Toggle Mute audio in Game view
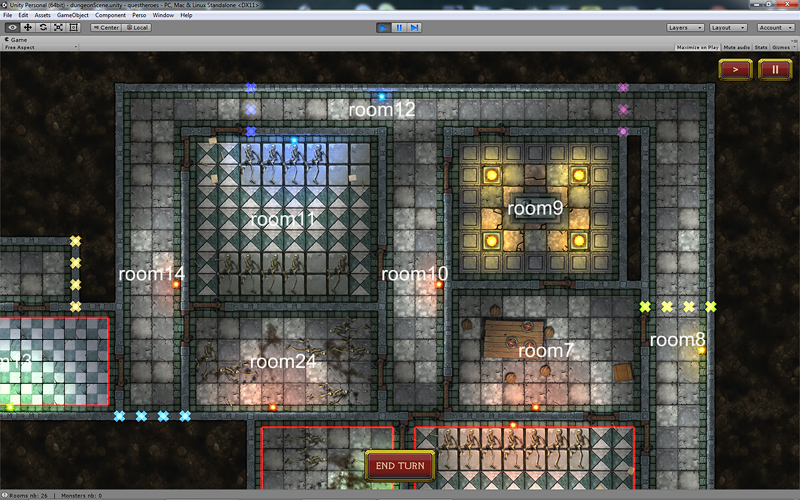Image resolution: width=800 pixels, height=500 pixels. tap(737, 47)
